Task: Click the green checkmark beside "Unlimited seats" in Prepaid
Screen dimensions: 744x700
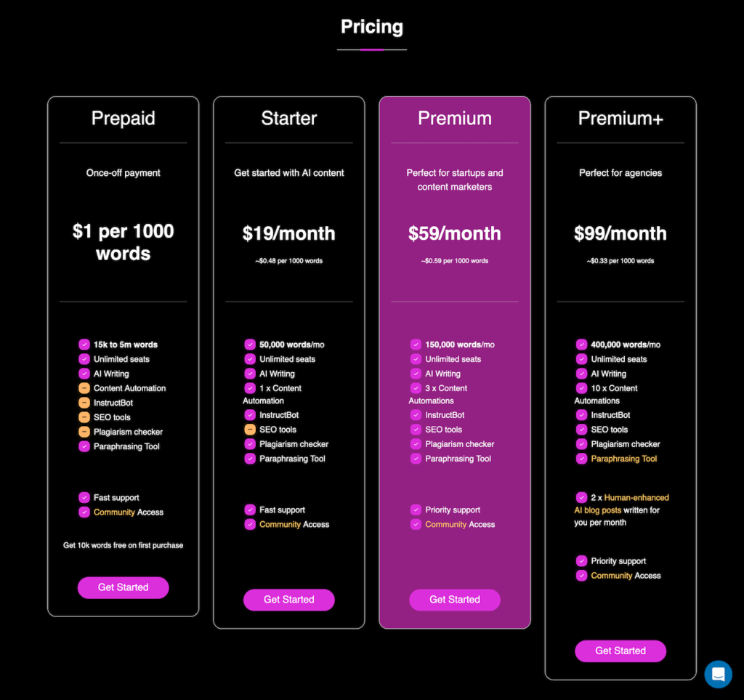Action: tap(83, 359)
